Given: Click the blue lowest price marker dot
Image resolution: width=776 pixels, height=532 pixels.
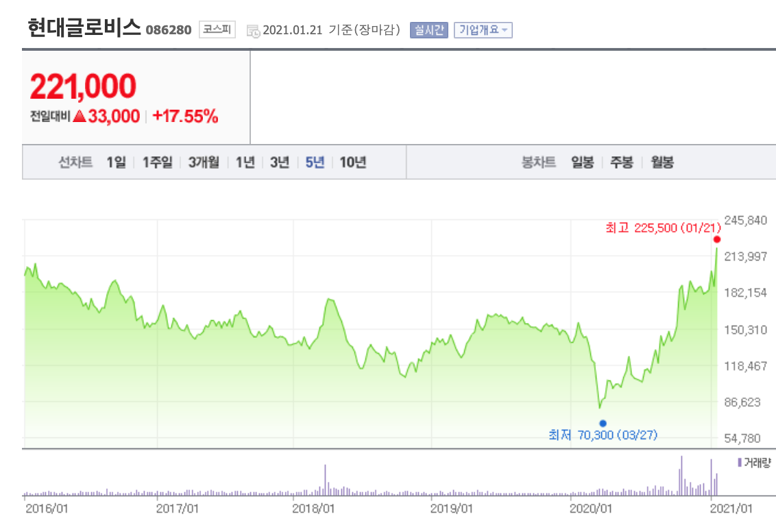Looking at the screenshot, I should [603, 423].
